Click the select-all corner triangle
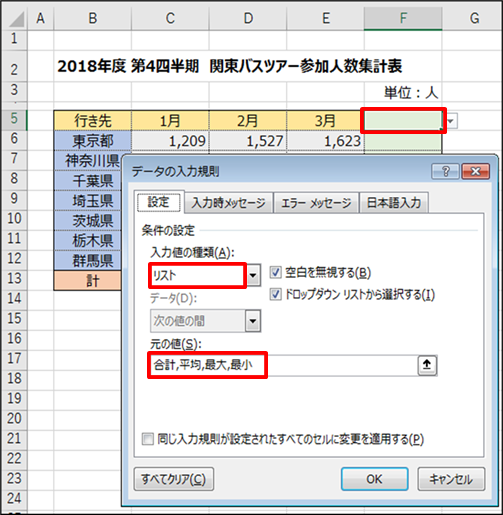 click(x=16, y=19)
